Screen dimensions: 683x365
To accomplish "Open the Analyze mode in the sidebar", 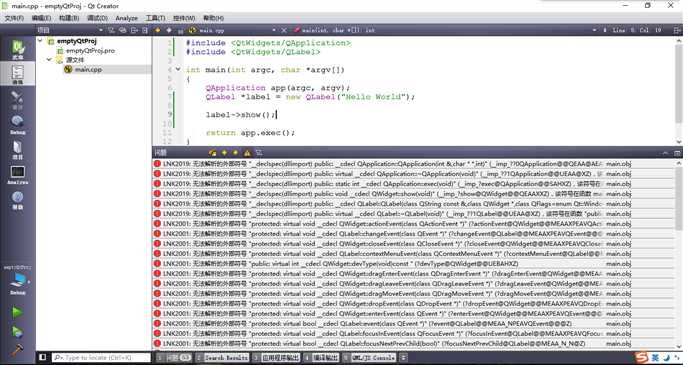I will (17, 175).
